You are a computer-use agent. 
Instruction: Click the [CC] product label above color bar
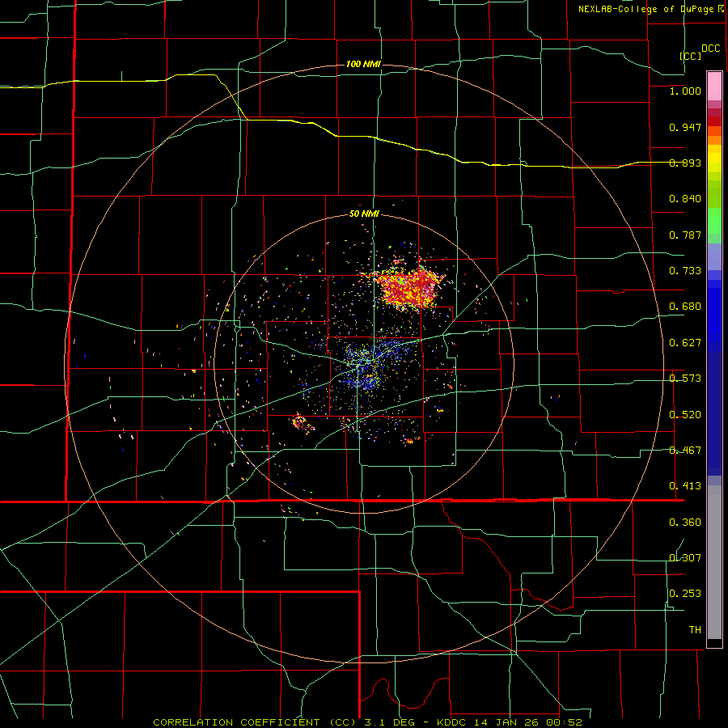(x=691, y=56)
